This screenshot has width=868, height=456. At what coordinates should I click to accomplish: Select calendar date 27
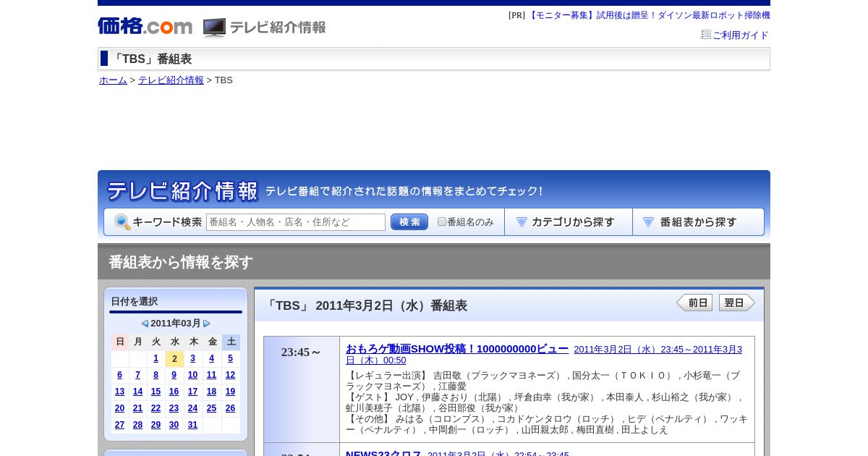[119, 425]
